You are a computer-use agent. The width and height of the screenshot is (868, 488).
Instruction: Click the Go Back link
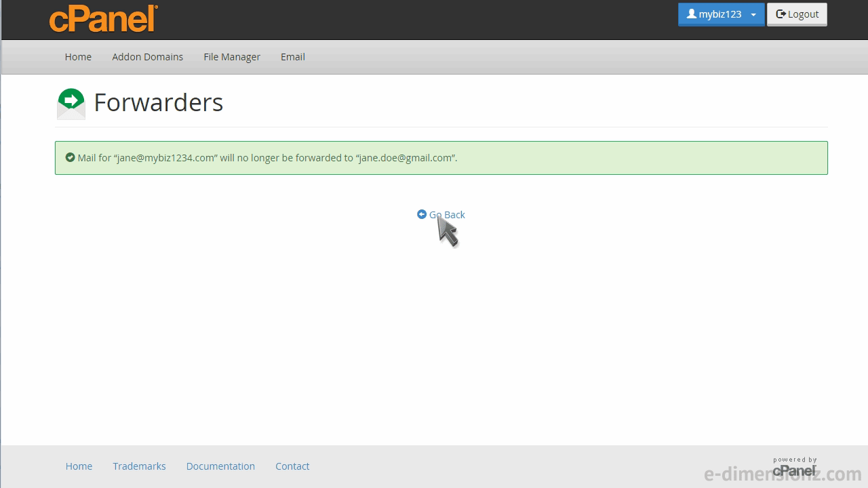tap(441, 215)
